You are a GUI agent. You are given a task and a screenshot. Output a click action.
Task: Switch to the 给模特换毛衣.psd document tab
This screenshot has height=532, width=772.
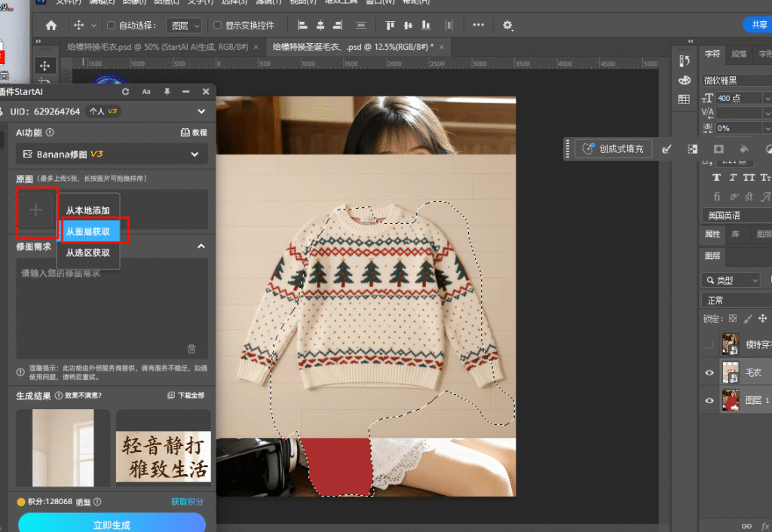158,47
